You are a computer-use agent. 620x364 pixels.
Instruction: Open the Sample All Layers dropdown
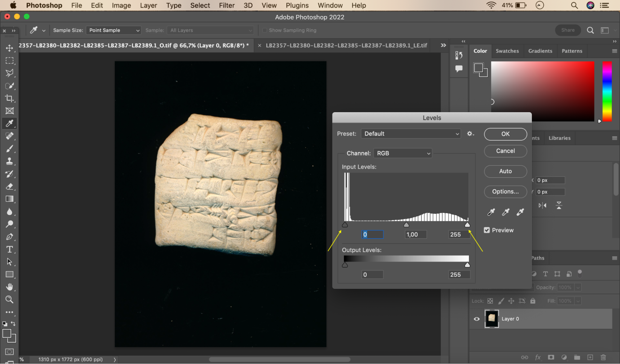click(x=210, y=30)
